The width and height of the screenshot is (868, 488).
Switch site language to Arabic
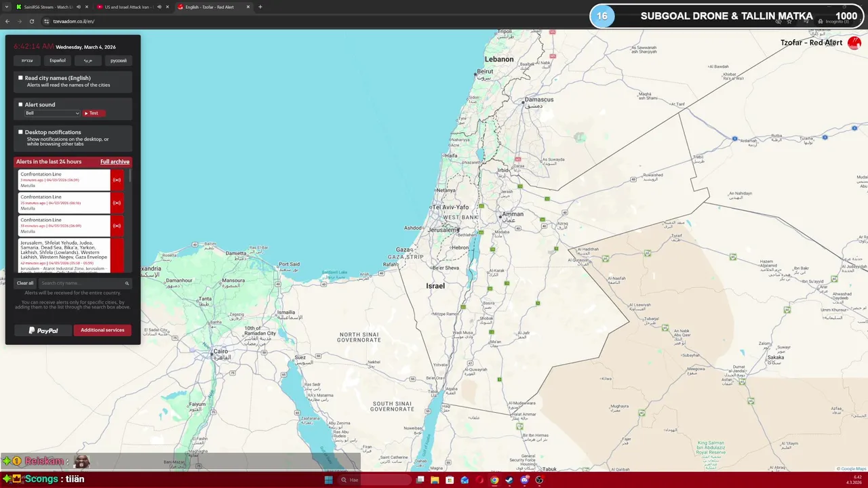(88, 60)
